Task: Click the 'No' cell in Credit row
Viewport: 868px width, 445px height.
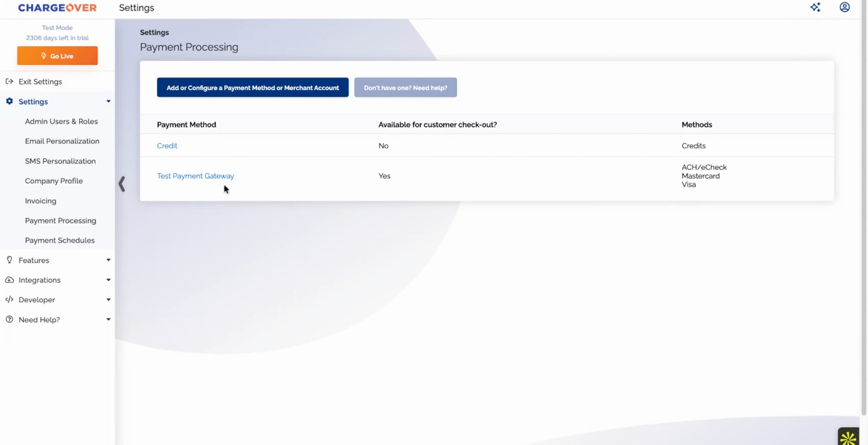Action: click(x=383, y=146)
